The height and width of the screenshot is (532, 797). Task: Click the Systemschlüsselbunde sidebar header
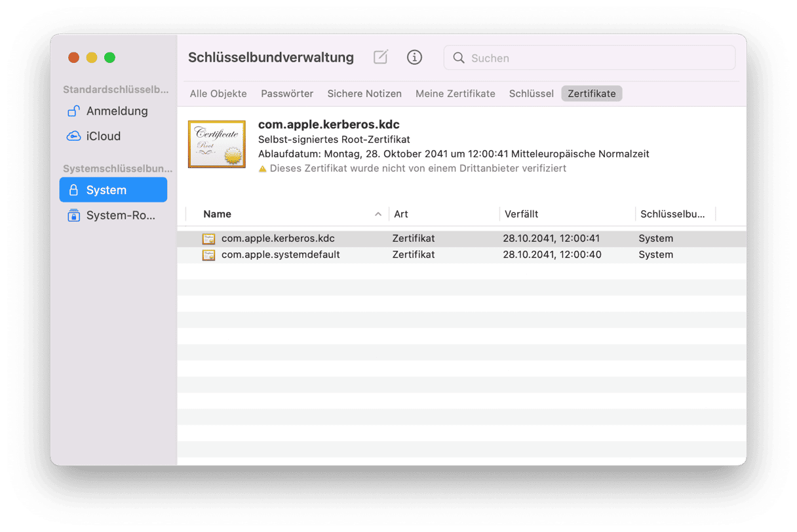117,169
